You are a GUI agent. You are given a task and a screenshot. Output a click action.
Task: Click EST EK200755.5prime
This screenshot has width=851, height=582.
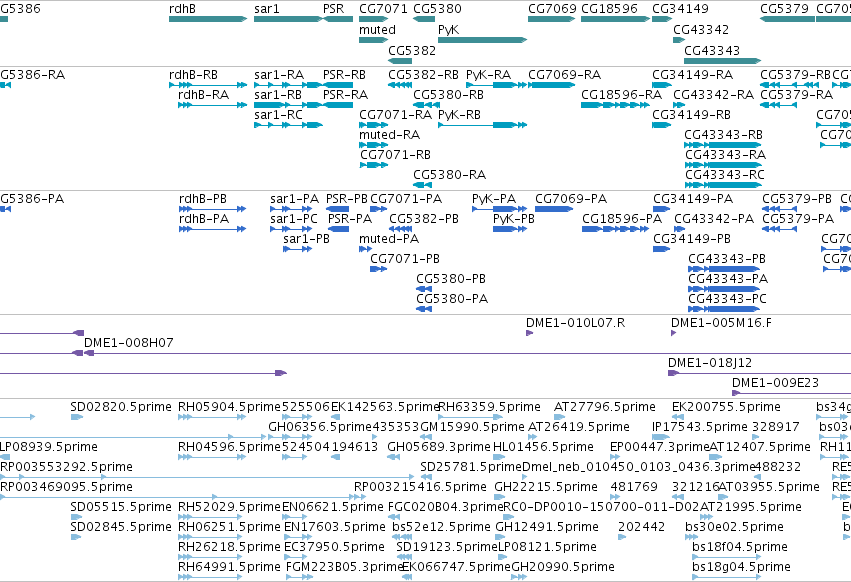726,407
